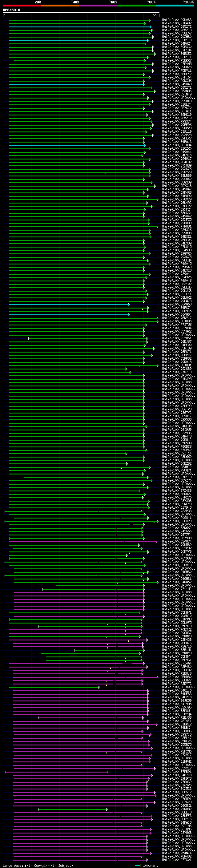Select hit label UniRef100_Q9FER6
The height and width of the screenshot is (868, 197).
pos(177,125)
